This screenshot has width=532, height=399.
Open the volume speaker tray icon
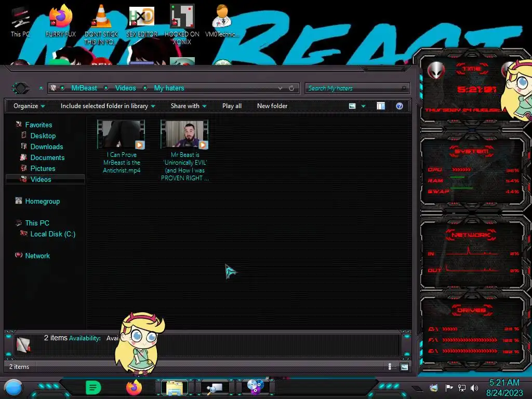point(474,388)
